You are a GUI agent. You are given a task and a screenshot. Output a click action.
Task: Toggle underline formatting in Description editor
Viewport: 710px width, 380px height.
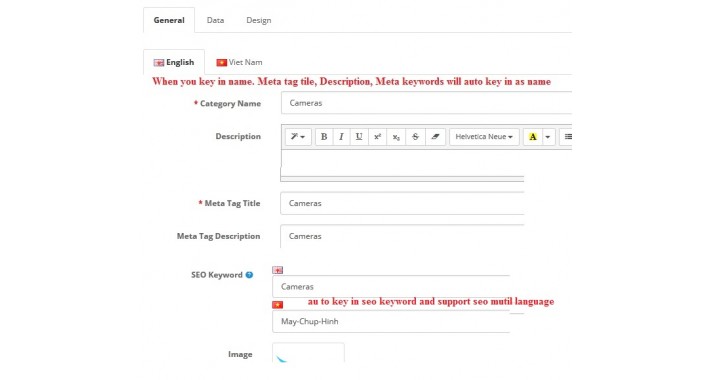coord(359,136)
